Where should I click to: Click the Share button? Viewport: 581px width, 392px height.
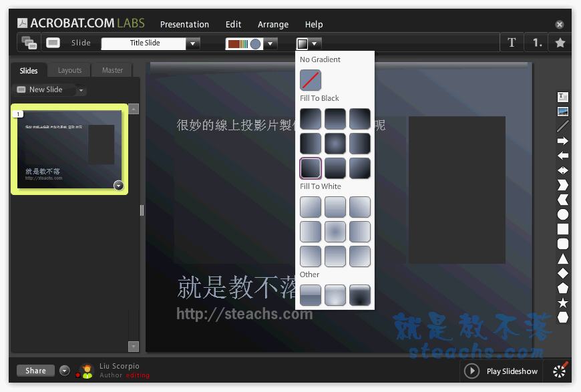click(x=35, y=371)
